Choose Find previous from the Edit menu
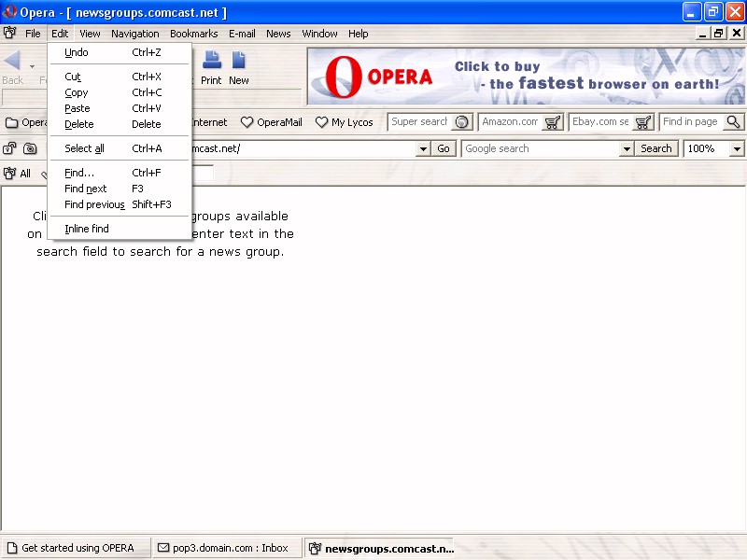 (x=120, y=204)
